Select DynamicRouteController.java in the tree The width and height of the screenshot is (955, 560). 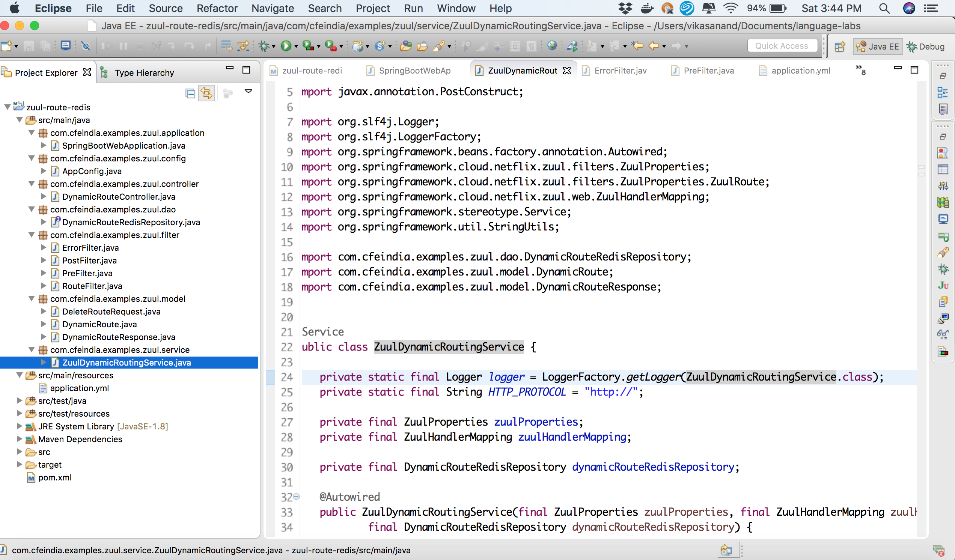pos(118,197)
